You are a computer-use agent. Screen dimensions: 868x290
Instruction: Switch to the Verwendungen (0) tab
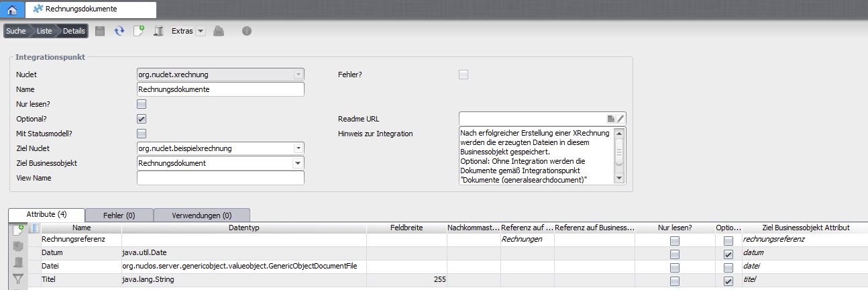[x=202, y=215]
